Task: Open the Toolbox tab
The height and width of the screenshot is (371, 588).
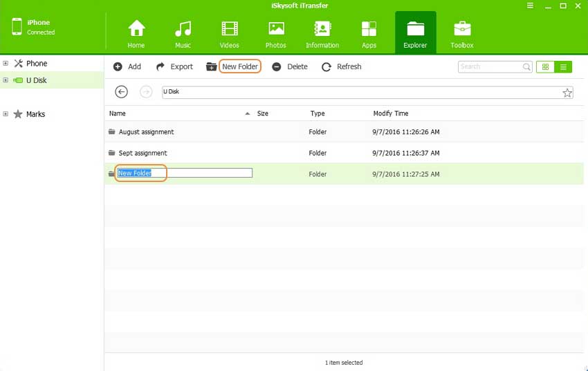Action: [x=462, y=33]
